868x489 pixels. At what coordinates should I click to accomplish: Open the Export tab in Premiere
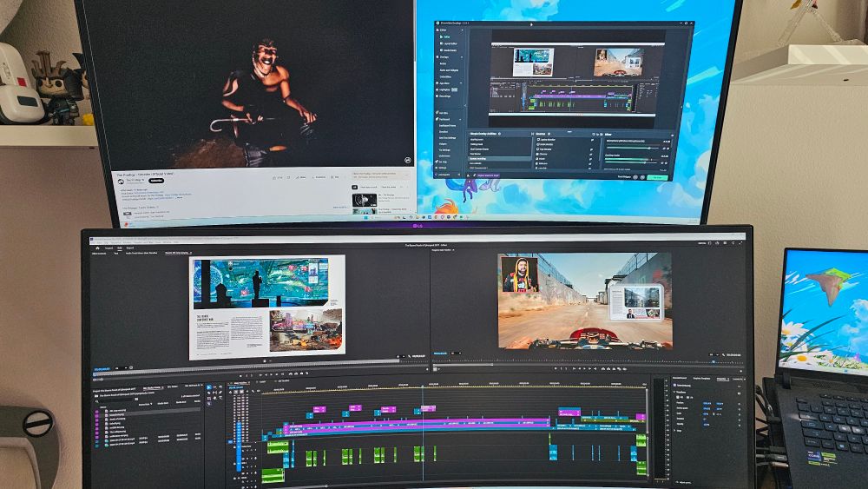pyautogui.click(x=130, y=248)
